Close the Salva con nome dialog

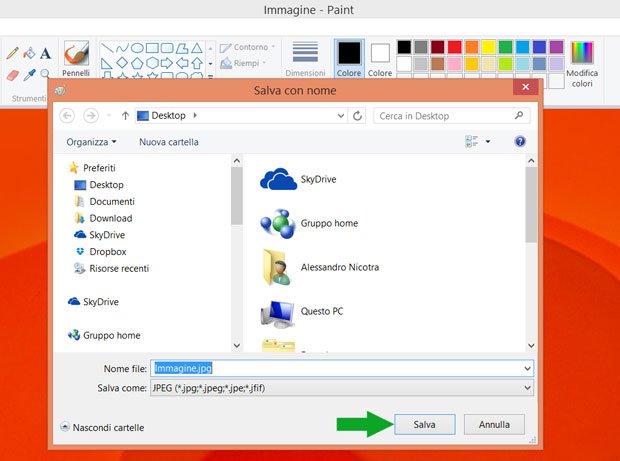[x=525, y=87]
